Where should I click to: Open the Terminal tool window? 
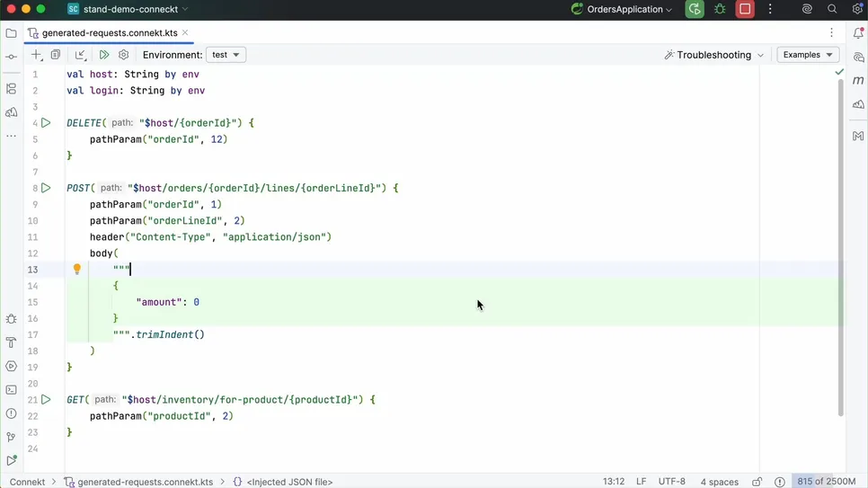coord(11,390)
